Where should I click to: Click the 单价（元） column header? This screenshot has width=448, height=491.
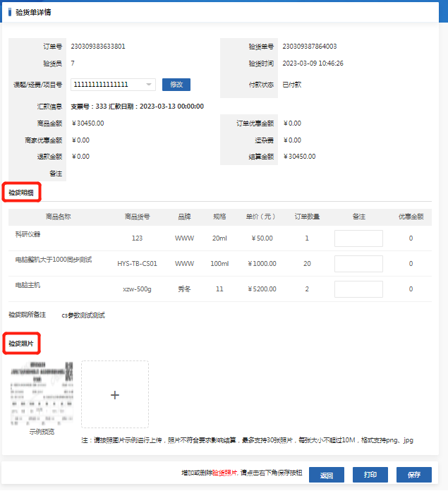(x=262, y=217)
